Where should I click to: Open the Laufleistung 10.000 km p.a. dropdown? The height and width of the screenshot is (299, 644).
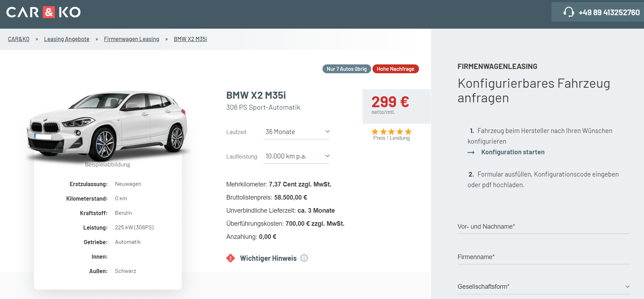296,156
